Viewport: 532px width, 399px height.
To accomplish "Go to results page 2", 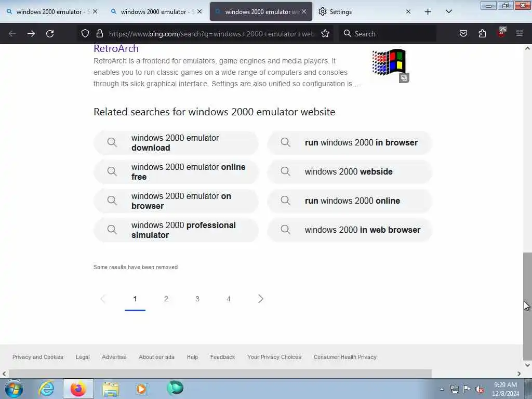I will (x=166, y=299).
